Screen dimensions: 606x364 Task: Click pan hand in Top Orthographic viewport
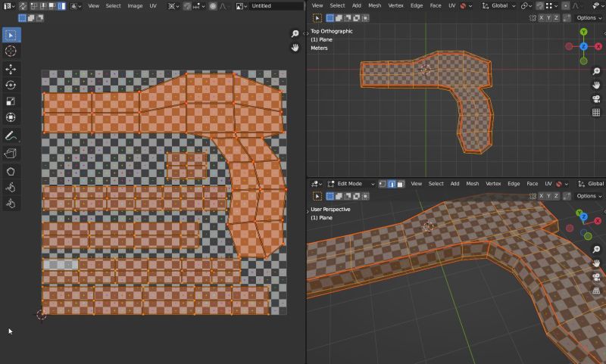click(x=596, y=85)
